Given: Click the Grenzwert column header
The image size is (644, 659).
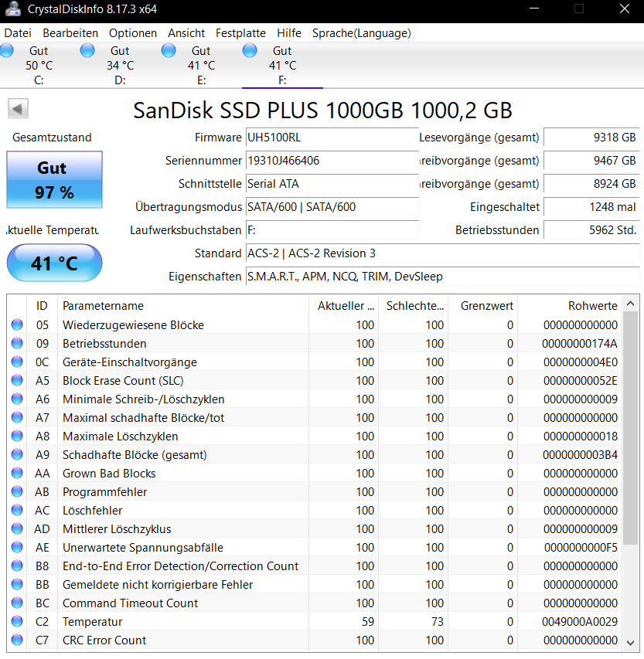Looking at the screenshot, I should pyautogui.click(x=483, y=305).
